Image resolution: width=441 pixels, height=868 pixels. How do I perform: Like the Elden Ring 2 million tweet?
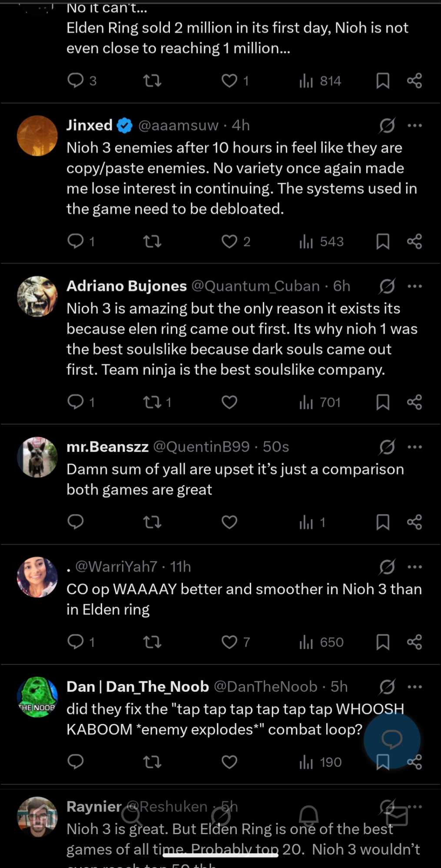click(229, 81)
